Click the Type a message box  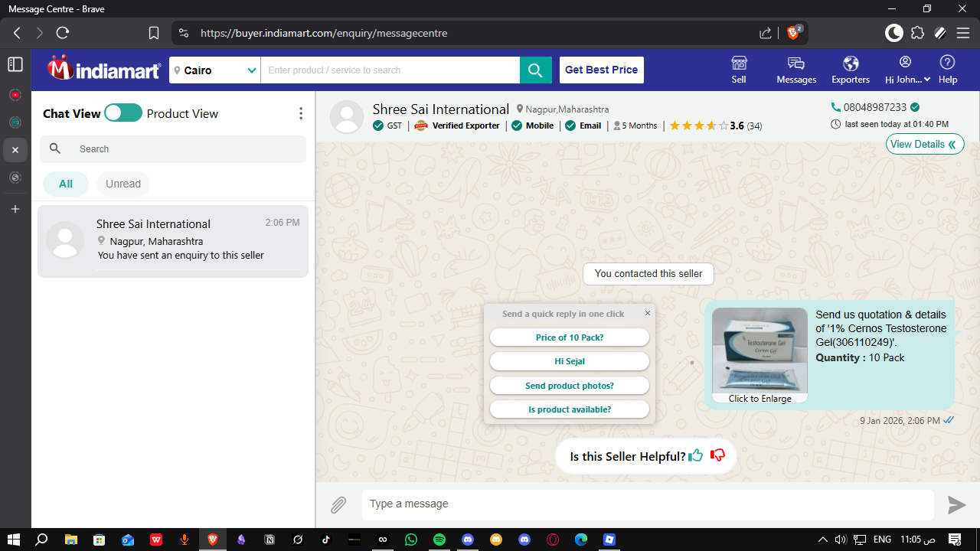point(648,504)
